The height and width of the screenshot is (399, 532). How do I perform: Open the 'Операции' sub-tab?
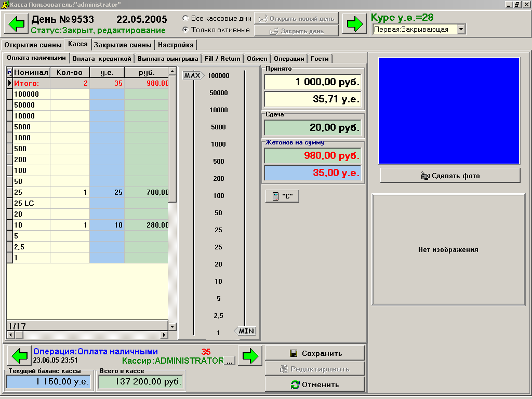tap(289, 59)
